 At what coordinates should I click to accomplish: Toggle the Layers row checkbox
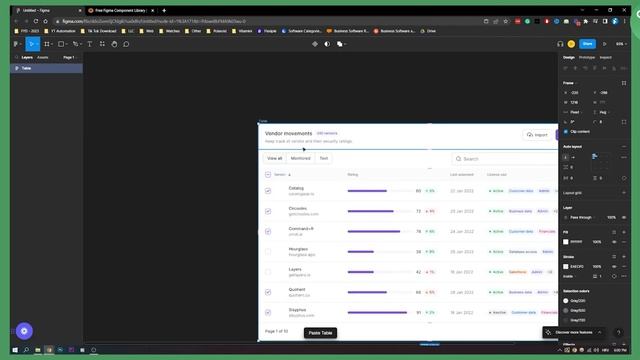coord(268,272)
